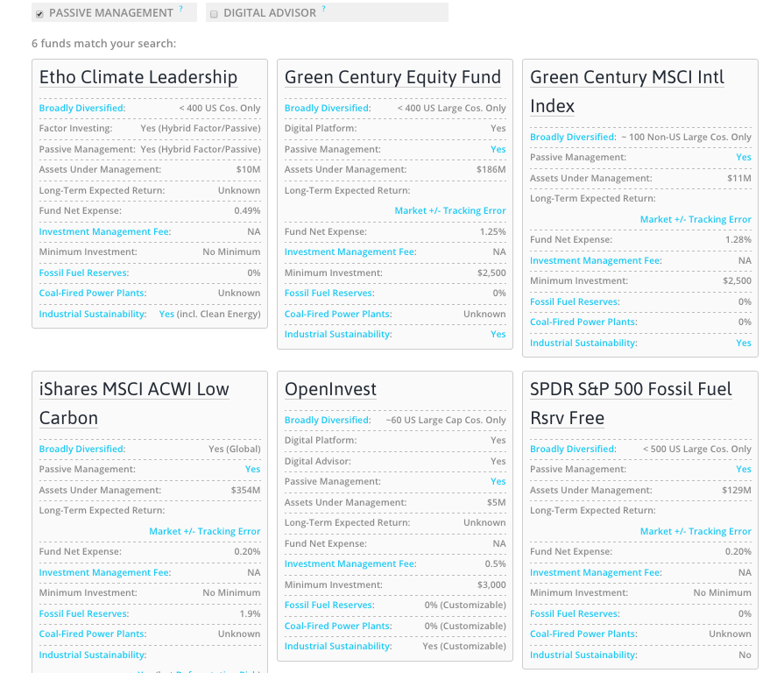
Task: Open the OpenInvest fund title
Action: click(330, 389)
